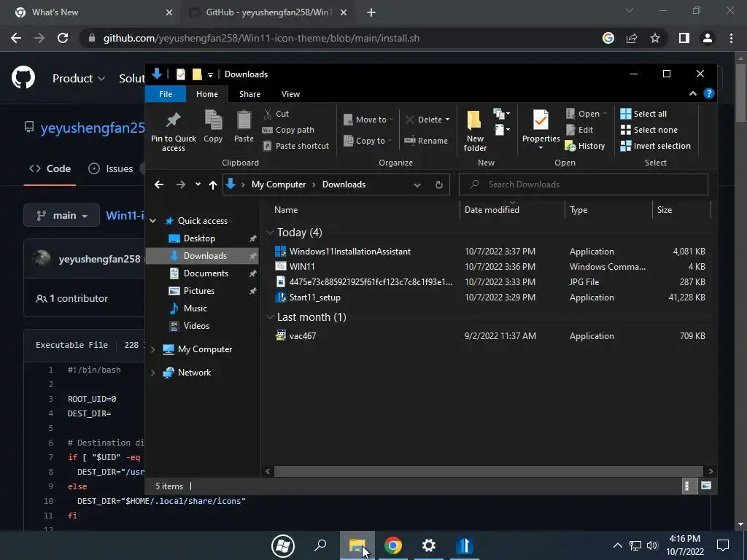Image resolution: width=747 pixels, height=560 pixels.
Task: Open GitHub Product menu
Action: pyautogui.click(x=79, y=78)
